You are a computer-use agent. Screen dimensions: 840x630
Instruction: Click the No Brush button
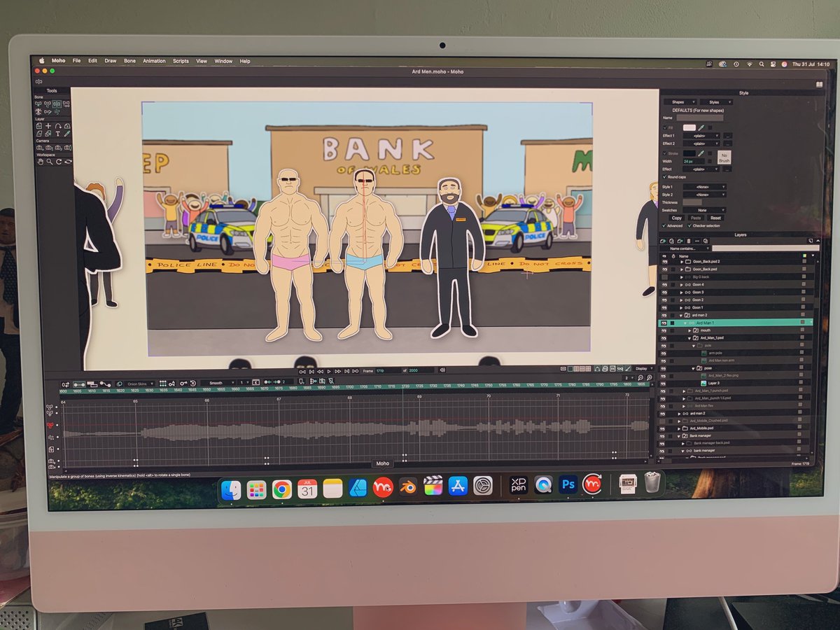click(x=724, y=157)
